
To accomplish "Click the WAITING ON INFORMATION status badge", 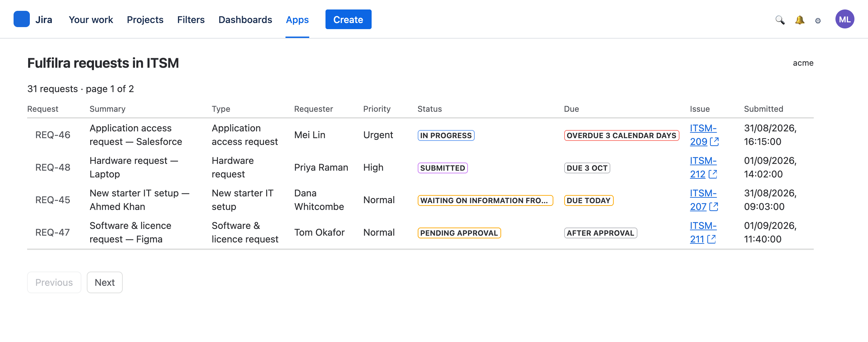I will (x=485, y=200).
